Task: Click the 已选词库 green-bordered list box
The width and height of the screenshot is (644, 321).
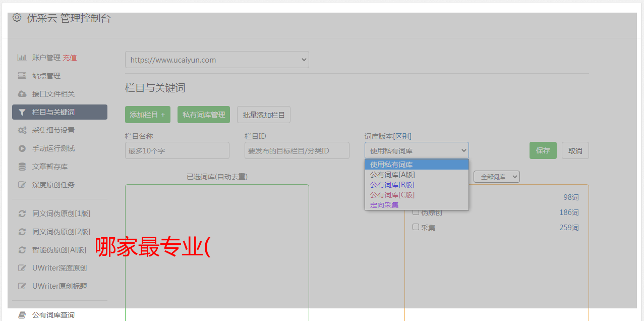Action: (217, 252)
